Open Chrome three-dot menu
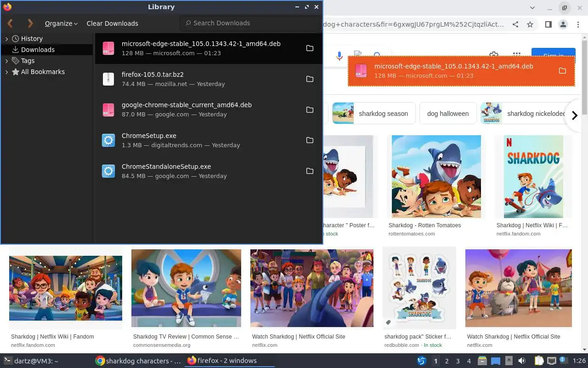This screenshot has height=368, width=588. tap(578, 24)
